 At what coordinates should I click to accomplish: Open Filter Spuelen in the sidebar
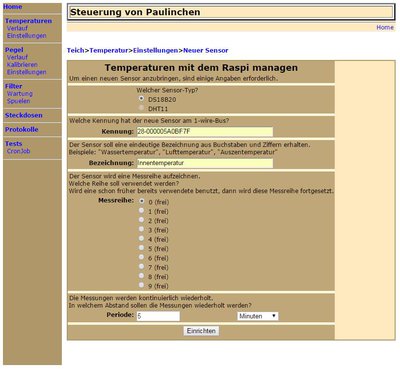pyautogui.click(x=19, y=101)
